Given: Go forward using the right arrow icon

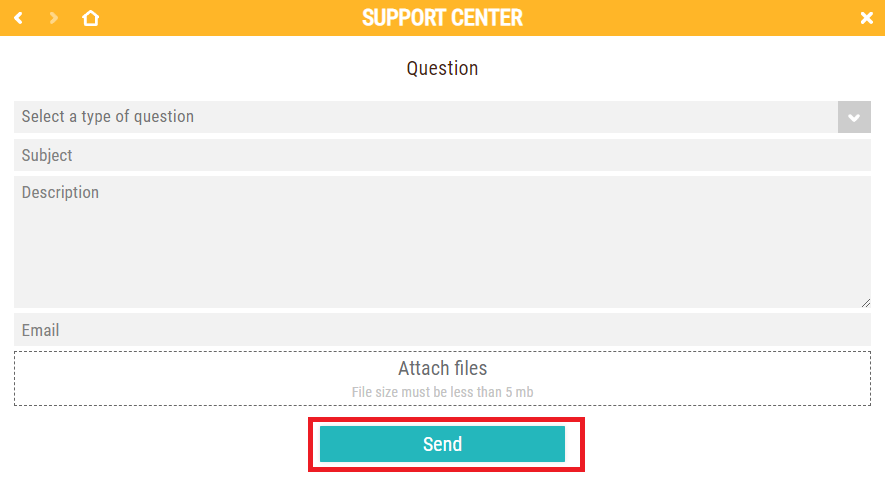Looking at the screenshot, I should (53, 18).
